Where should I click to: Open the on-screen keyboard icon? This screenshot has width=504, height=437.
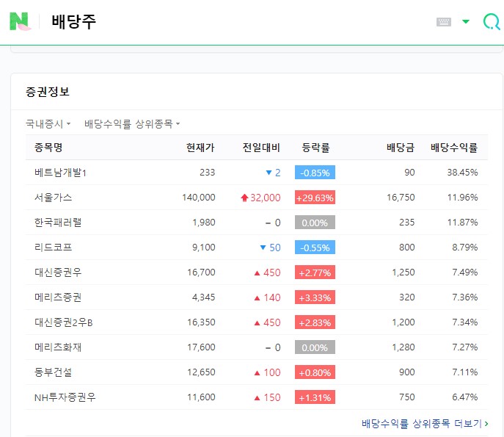(x=444, y=22)
